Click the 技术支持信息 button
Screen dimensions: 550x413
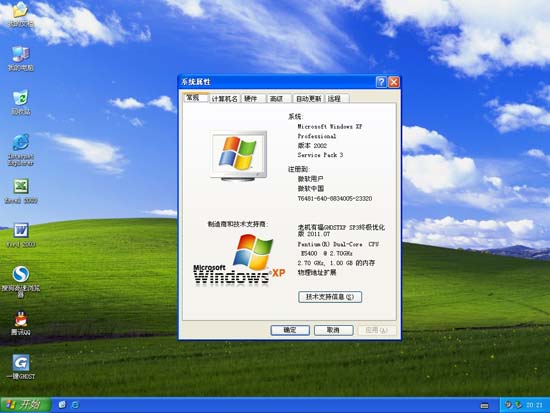coord(330,297)
